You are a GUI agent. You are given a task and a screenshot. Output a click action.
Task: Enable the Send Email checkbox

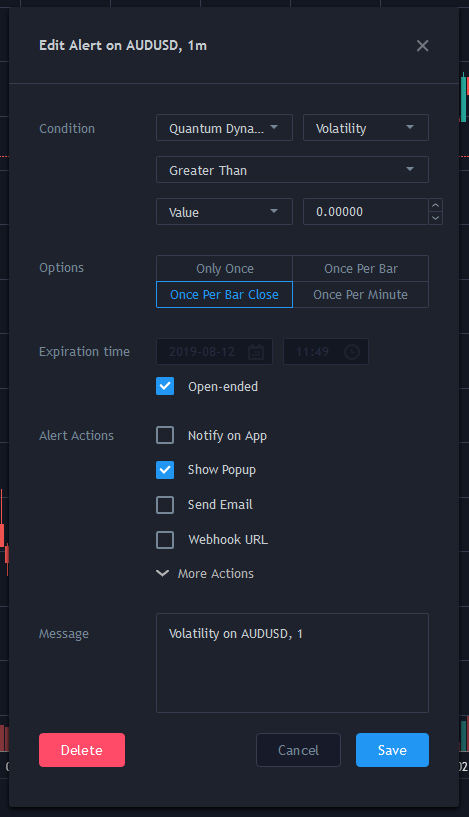(165, 505)
